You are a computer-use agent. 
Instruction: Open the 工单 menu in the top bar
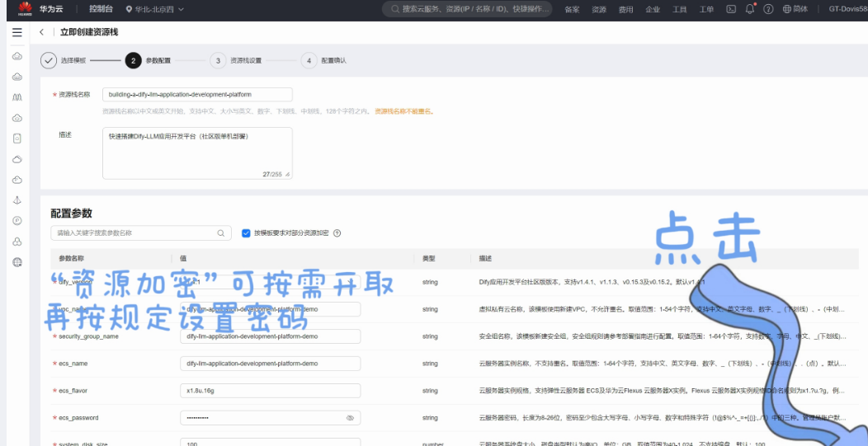click(x=706, y=9)
